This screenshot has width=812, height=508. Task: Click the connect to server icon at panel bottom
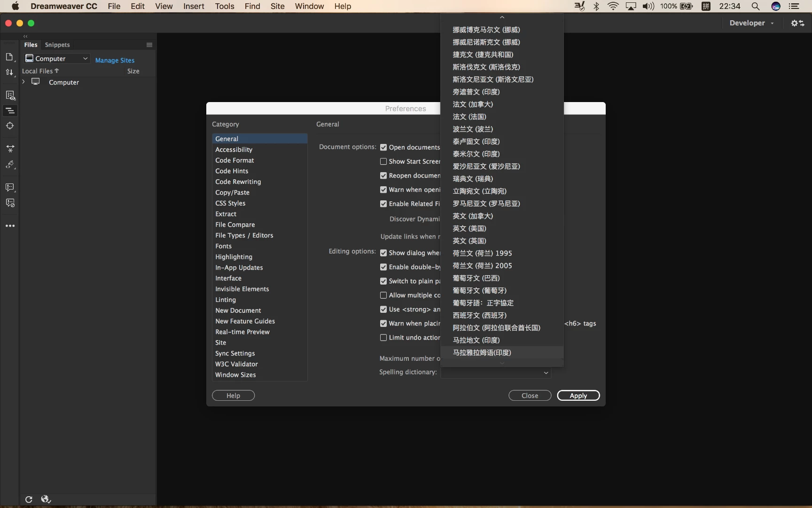point(46,500)
